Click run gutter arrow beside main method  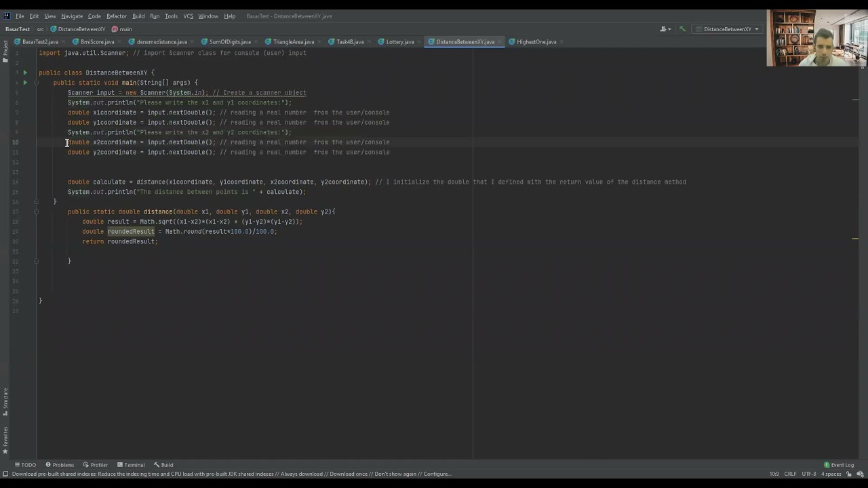25,83
